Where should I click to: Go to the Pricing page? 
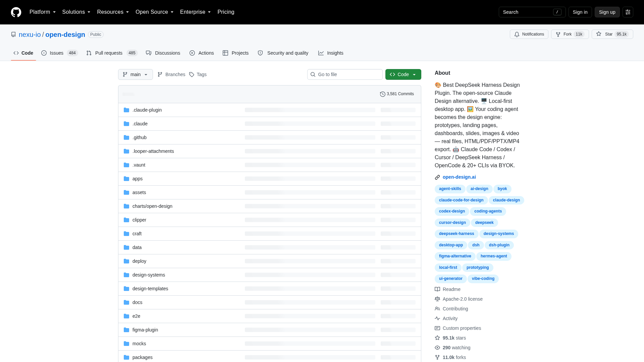click(x=226, y=12)
